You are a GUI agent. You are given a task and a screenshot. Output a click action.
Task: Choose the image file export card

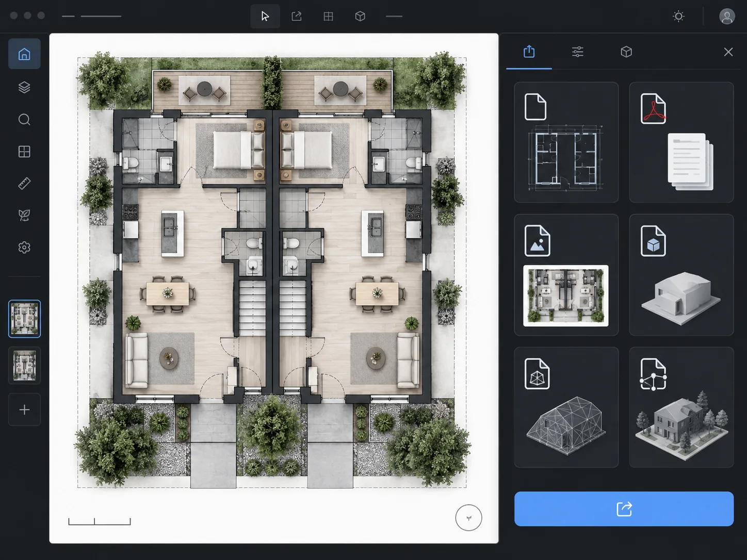[x=566, y=275]
